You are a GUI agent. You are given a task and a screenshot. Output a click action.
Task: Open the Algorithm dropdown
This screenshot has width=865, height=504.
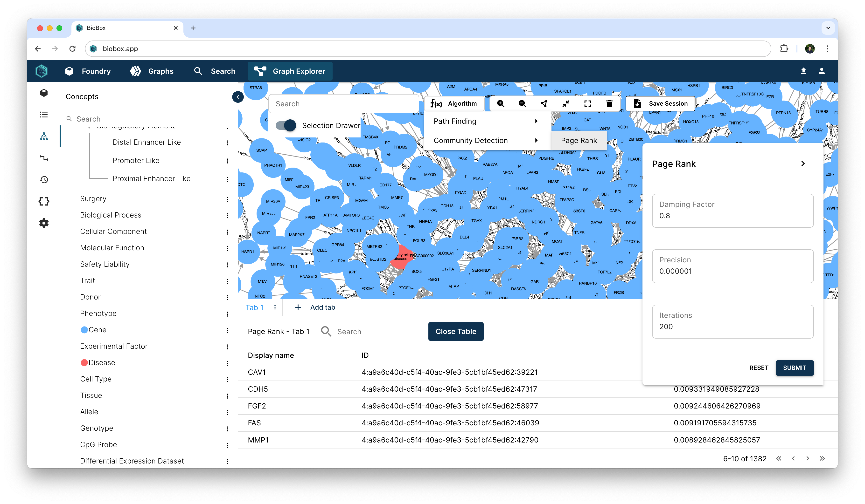454,103
